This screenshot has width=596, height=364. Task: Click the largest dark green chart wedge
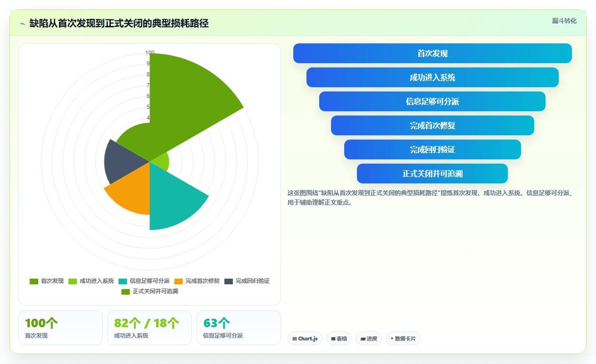coord(189,101)
